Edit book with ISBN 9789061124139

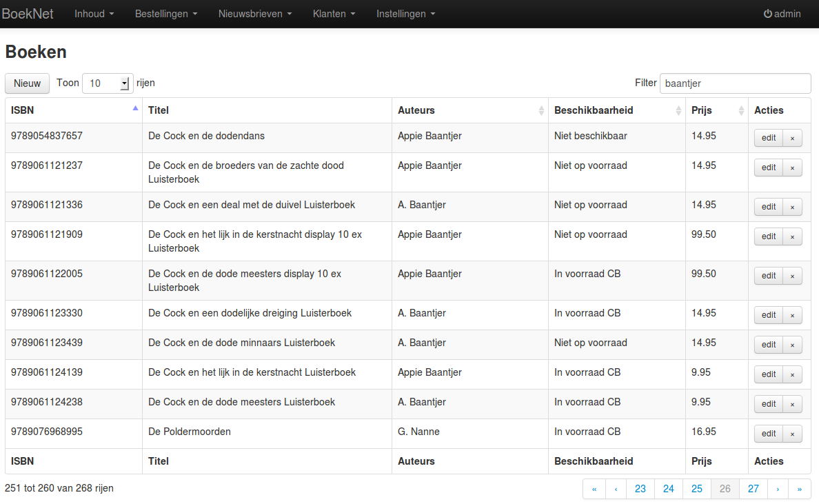point(769,374)
